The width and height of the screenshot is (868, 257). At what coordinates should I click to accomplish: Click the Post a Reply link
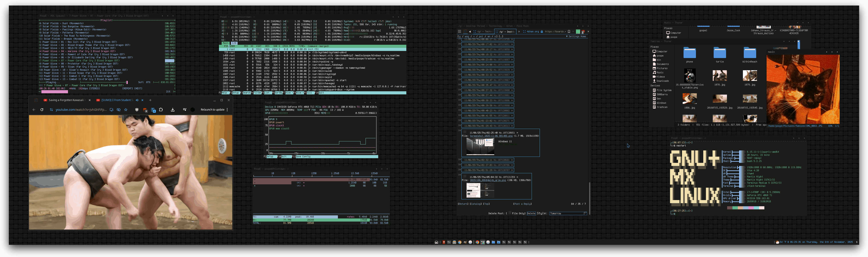[x=522, y=204]
